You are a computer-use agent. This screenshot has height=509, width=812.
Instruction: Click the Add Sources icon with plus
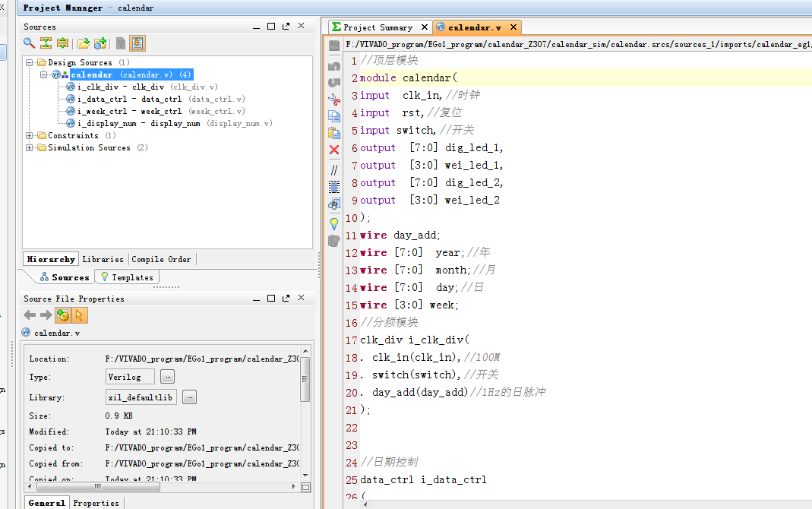click(100, 44)
